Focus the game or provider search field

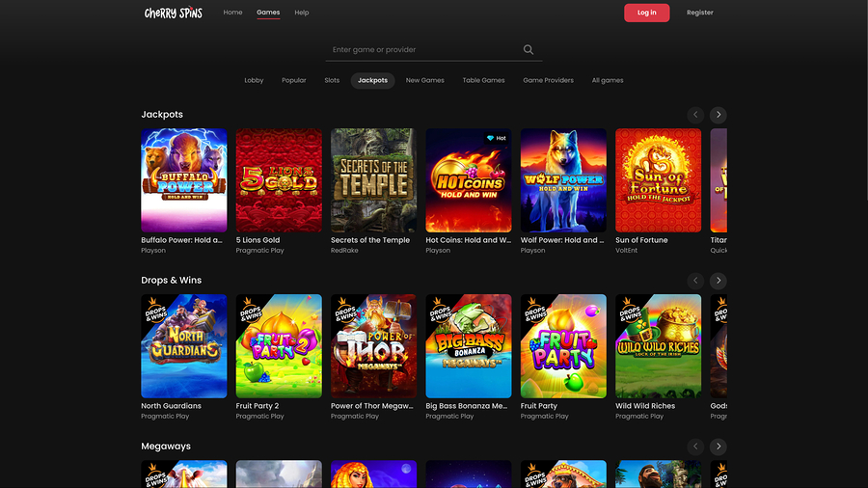coord(424,50)
